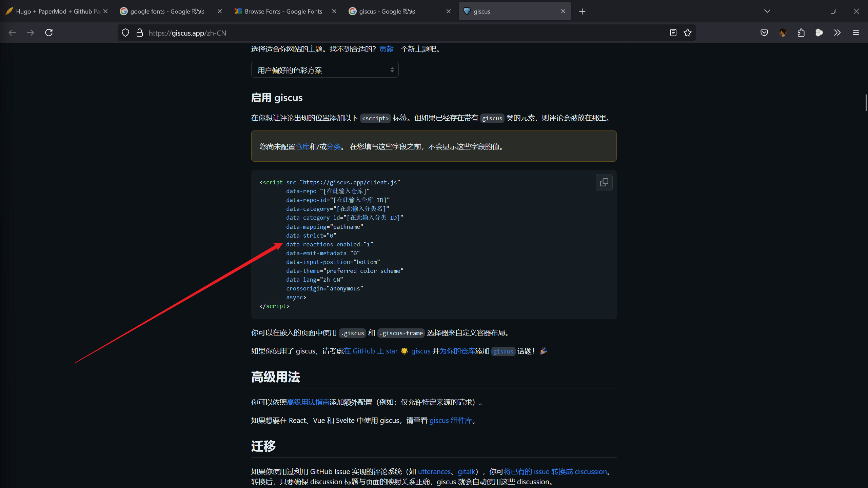The image size is (868, 488).
Task: Show tracking protection shield info
Action: pos(125,33)
